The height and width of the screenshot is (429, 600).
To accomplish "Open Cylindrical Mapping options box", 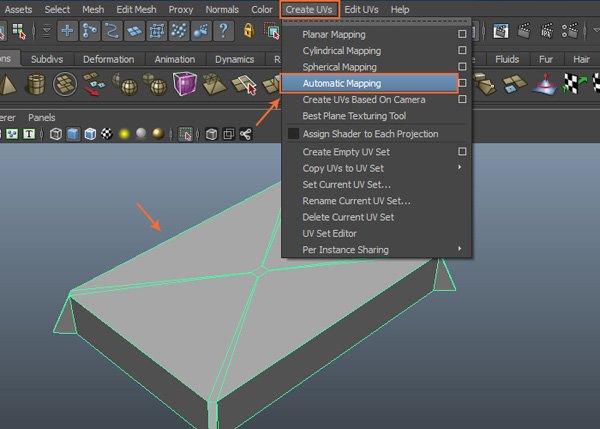I will [462, 50].
